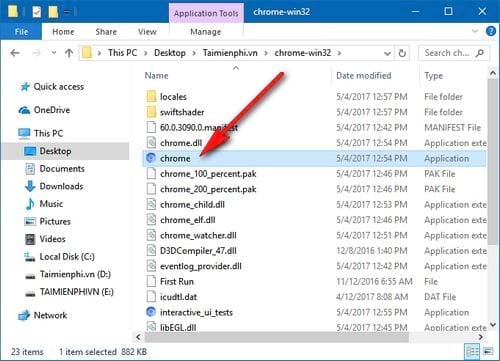Click the icudtl.dat file icon
The image size is (500, 361).
click(x=151, y=297)
